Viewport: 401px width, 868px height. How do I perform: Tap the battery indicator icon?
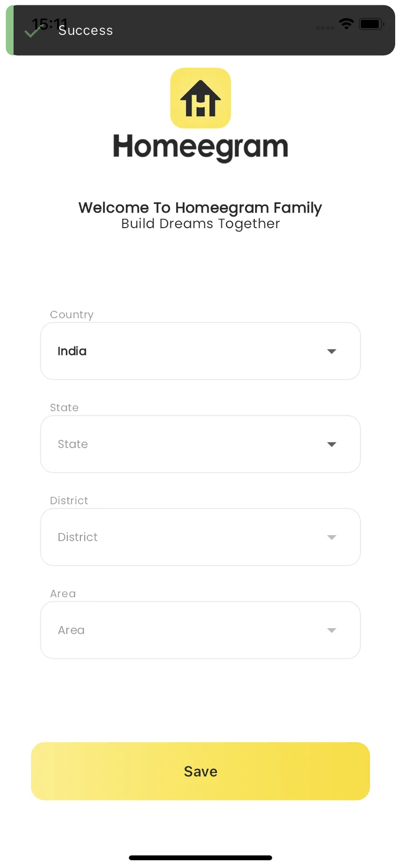[x=372, y=24]
